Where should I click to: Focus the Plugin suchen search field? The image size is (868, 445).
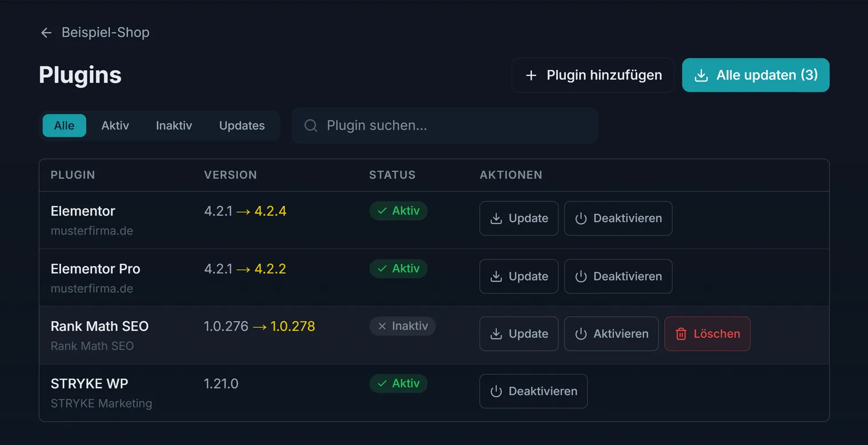pos(445,126)
